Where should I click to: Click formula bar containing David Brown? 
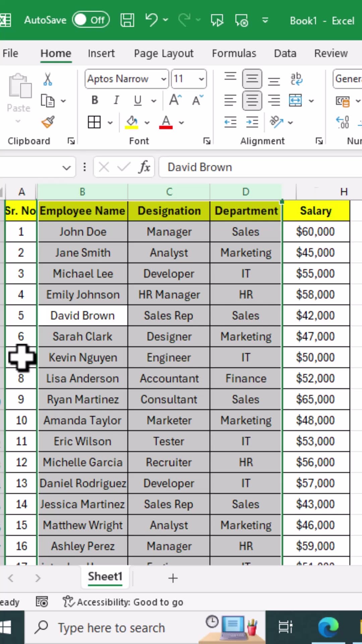point(260,167)
